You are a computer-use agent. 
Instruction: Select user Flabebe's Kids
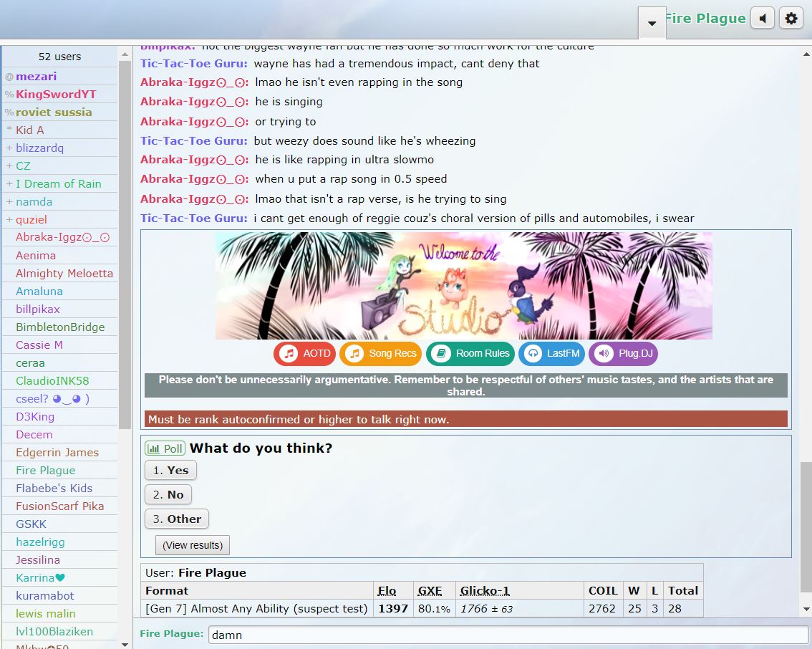tap(59, 489)
